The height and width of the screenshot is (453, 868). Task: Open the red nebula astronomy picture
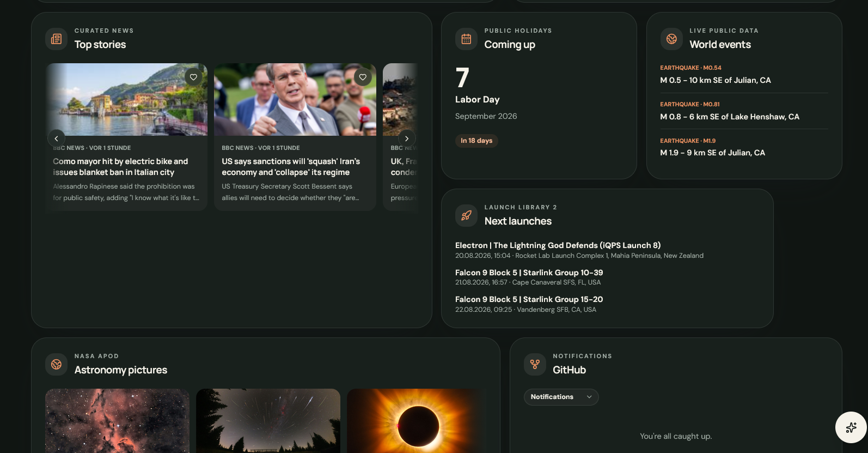point(117,421)
